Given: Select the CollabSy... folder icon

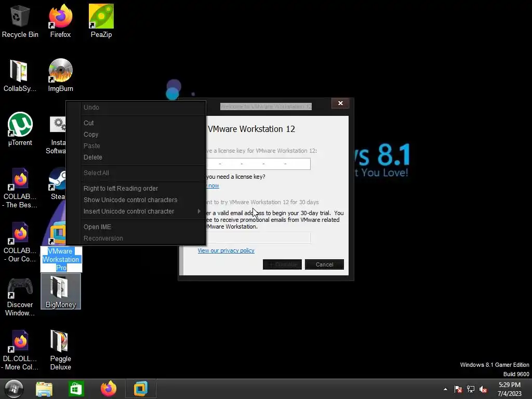Looking at the screenshot, I should [20, 75].
